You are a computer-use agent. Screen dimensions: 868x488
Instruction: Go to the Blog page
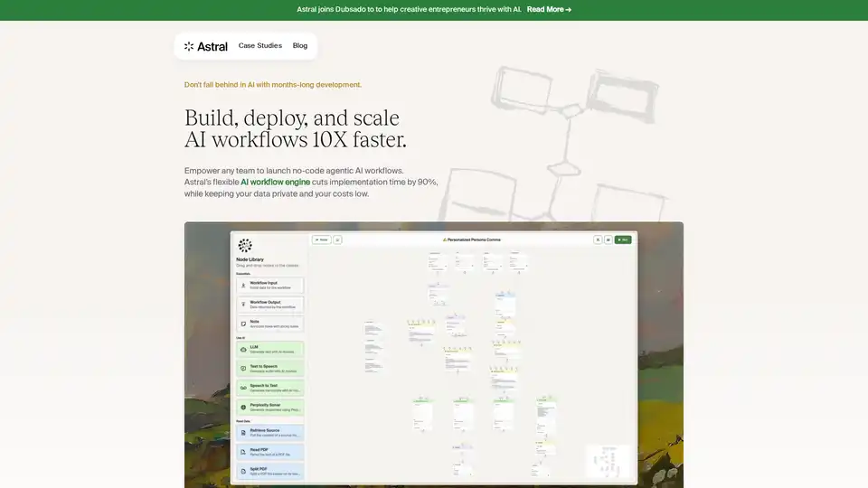[x=300, y=46]
